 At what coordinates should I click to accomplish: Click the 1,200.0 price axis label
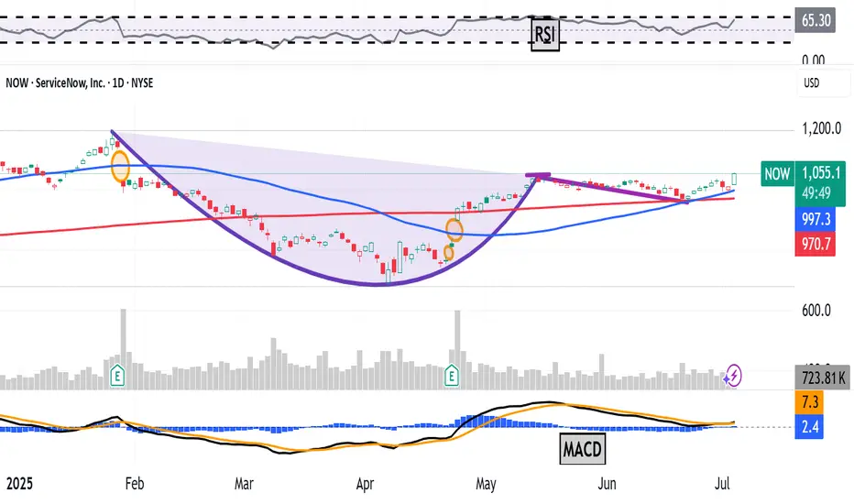(821, 128)
